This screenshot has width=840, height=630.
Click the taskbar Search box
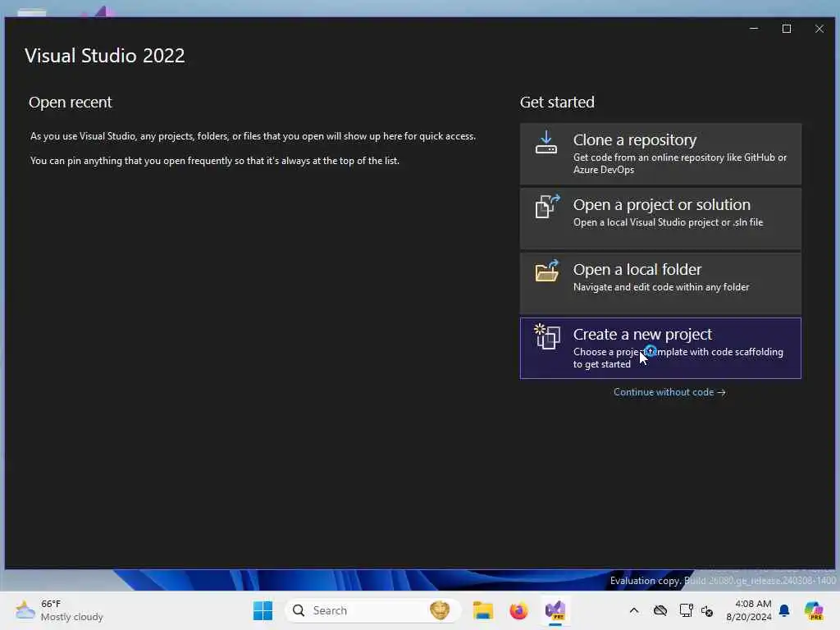click(373, 610)
